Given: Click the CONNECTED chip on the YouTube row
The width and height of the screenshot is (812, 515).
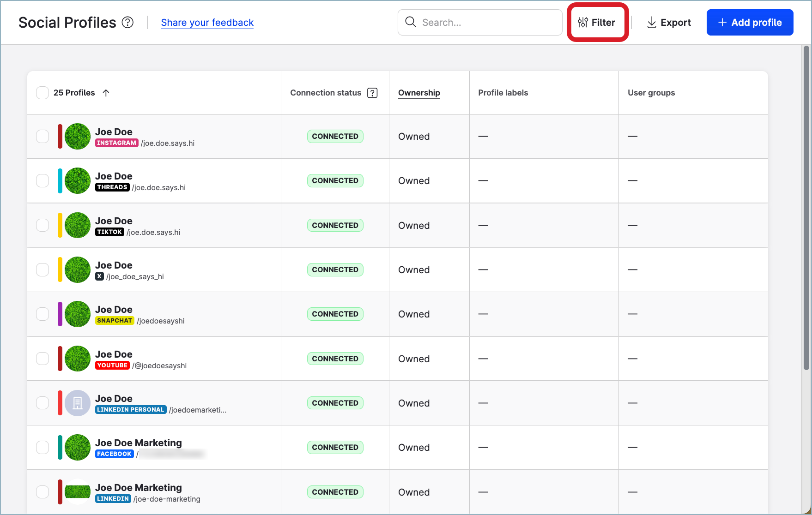Looking at the screenshot, I should pyautogui.click(x=335, y=358).
